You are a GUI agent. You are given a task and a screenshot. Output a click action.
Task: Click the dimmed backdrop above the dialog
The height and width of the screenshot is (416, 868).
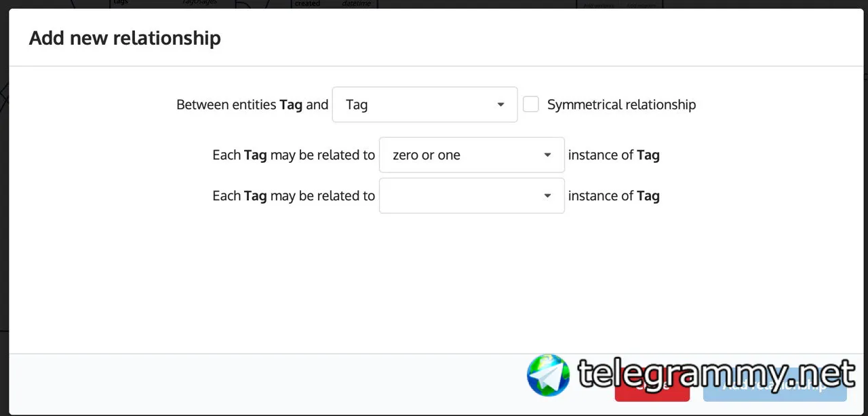coord(434,3)
